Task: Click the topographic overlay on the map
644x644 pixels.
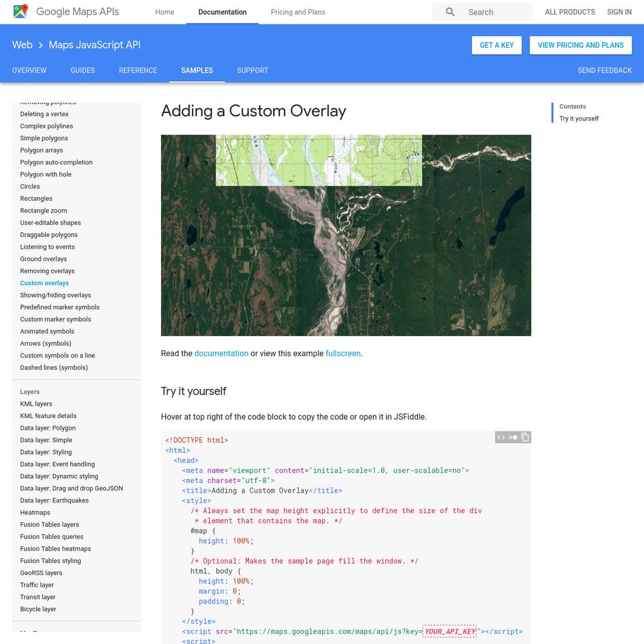Action: tap(319, 160)
